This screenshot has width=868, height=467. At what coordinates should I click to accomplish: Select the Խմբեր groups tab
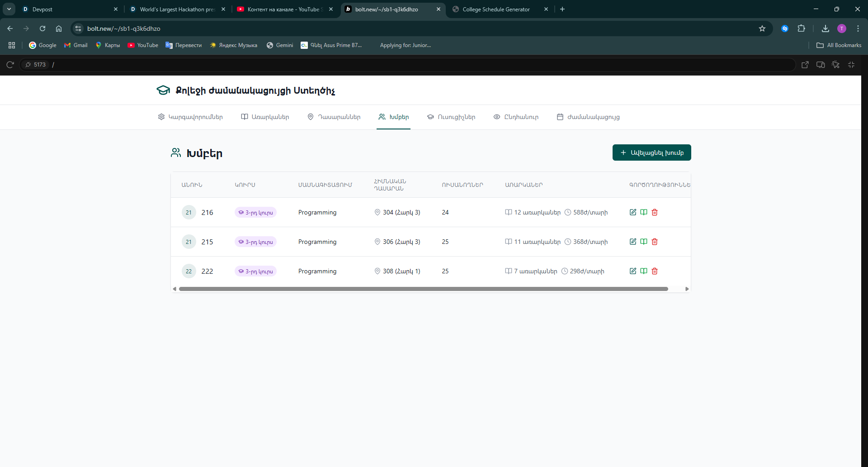pyautogui.click(x=394, y=117)
